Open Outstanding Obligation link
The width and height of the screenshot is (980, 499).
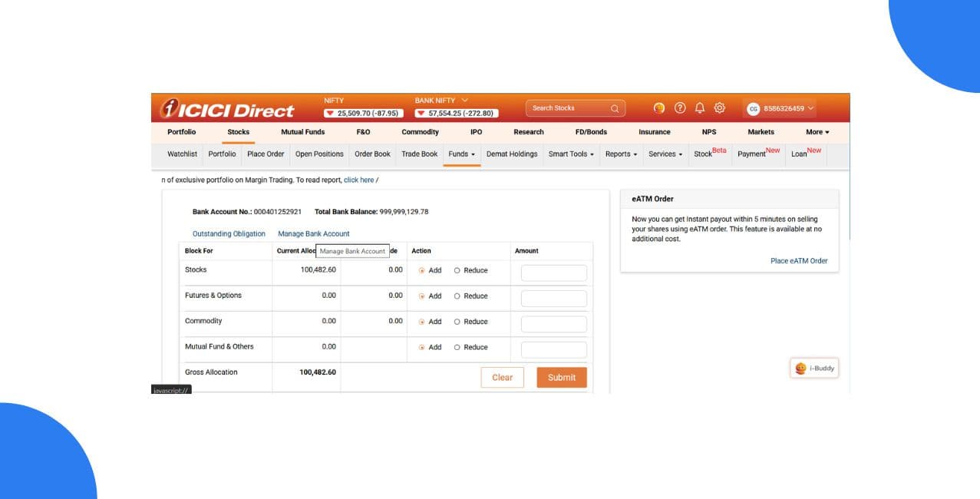[x=229, y=234]
